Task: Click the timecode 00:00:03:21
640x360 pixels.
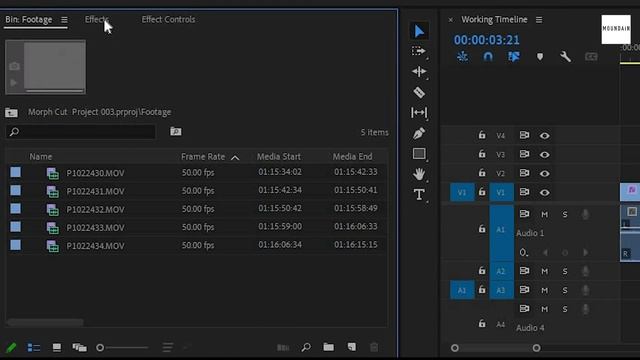Action: (x=487, y=40)
